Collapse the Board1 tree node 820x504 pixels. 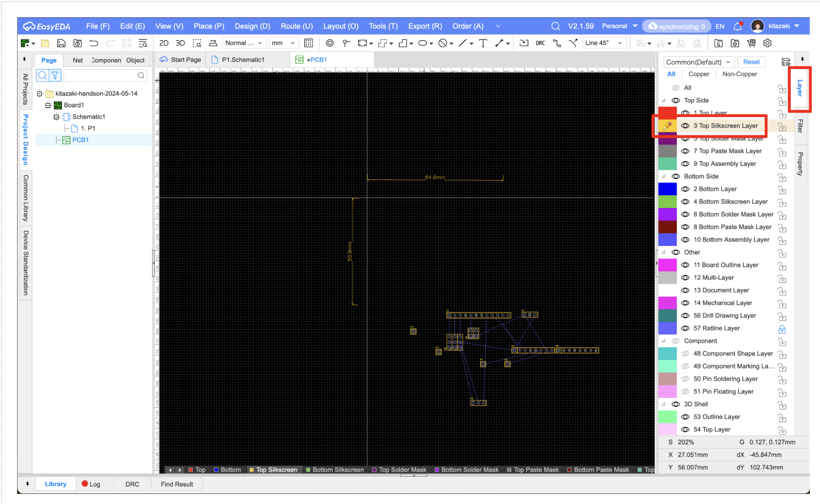48,105
